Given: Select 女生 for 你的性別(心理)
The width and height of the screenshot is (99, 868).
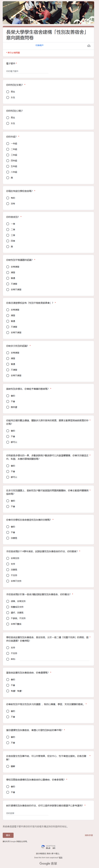Looking at the screenshot, I should point(8,123).
